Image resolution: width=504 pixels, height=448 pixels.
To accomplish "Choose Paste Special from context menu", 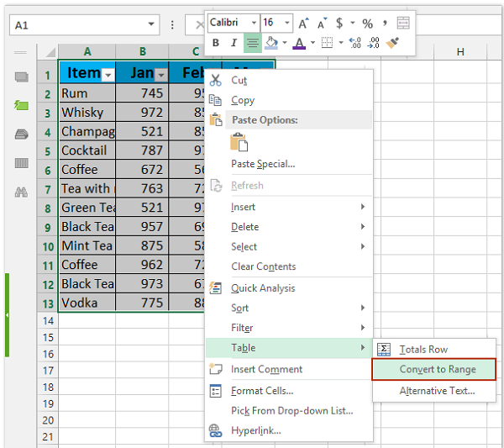I will [289, 164].
